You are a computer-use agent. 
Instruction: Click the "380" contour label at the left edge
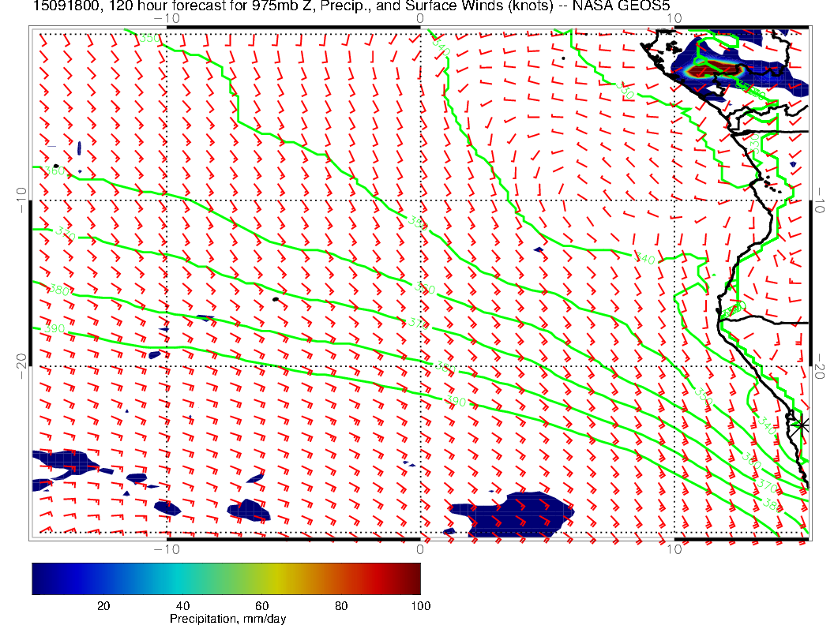[x=58, y=290]
